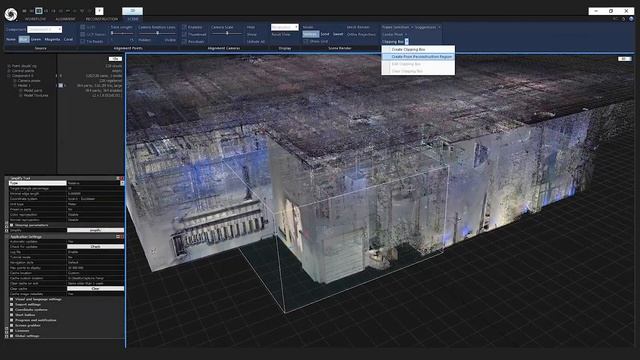The width and height of the screenshot is (640, 360).
Task: Toggle the Show Grid checkbox
Action: coord(306,41)
